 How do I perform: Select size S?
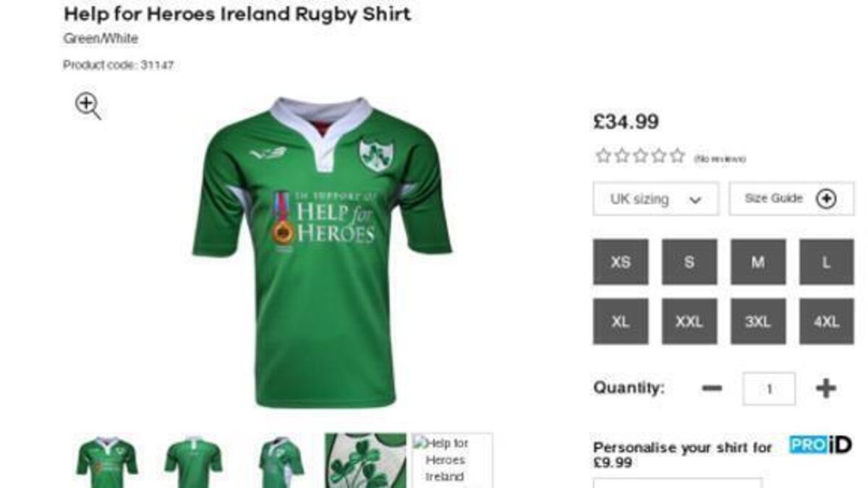pyautogui.click(x=689, y=262)
